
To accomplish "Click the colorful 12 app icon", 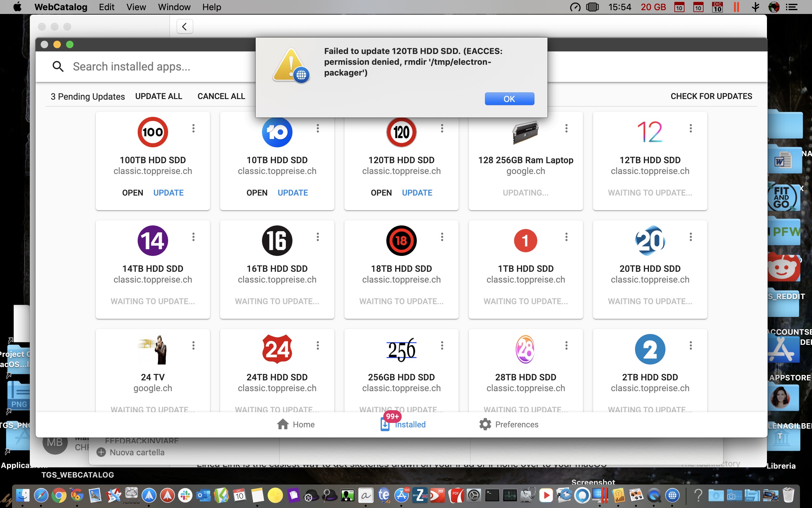I will pos(650,132).
